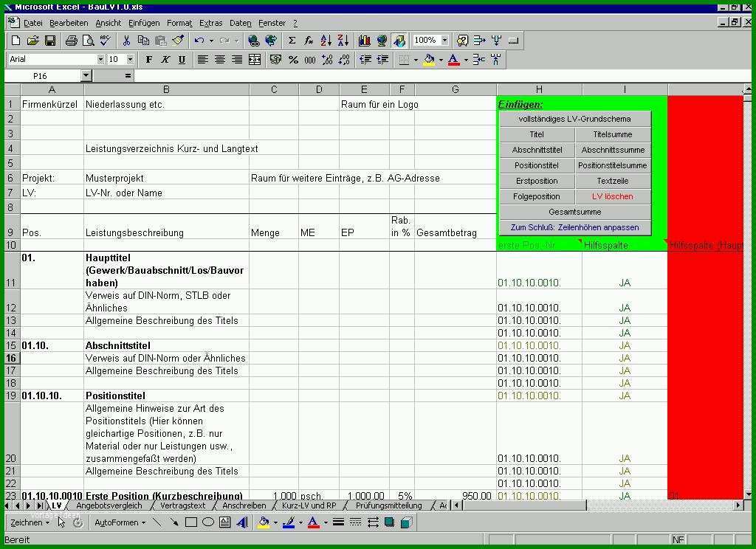Open the font size 10 dropdown
The image size is (756, 549).
click(130, 59)
